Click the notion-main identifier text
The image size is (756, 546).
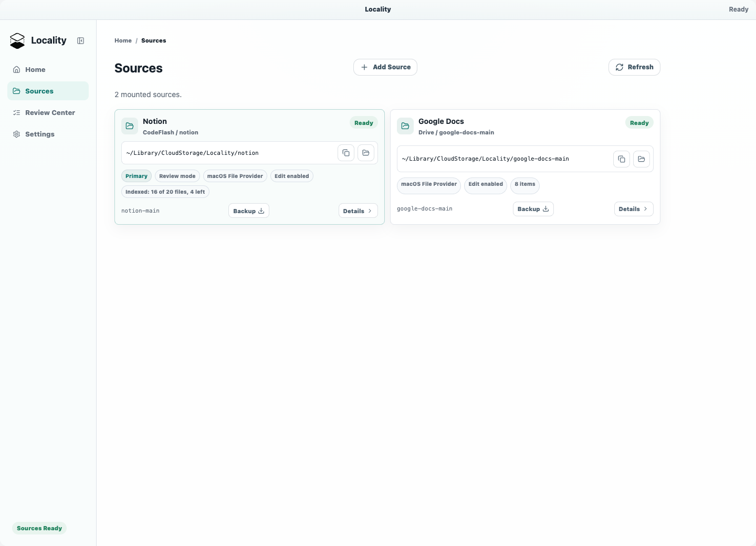[x=140, y=211]
